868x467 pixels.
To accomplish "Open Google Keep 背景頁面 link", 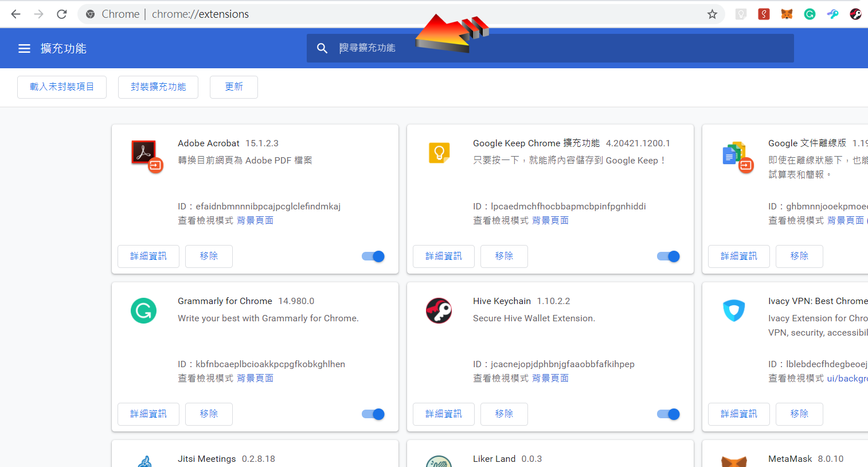I will (550, 220).
